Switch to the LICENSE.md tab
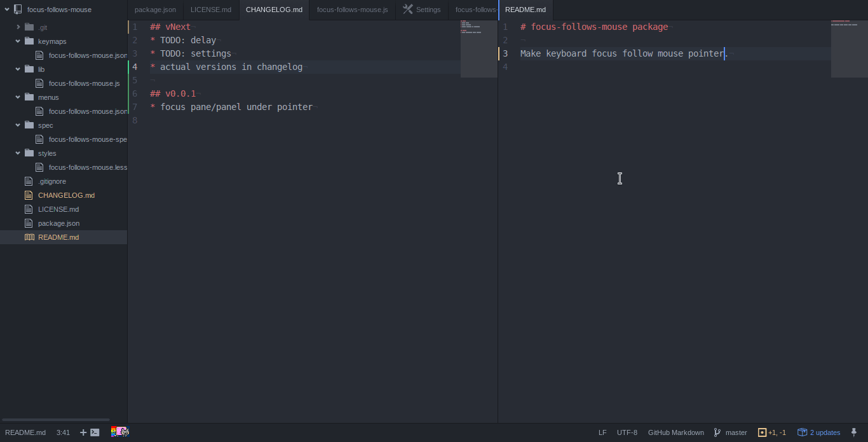Viewport: 868px width, 442px height. click(211, 10)
